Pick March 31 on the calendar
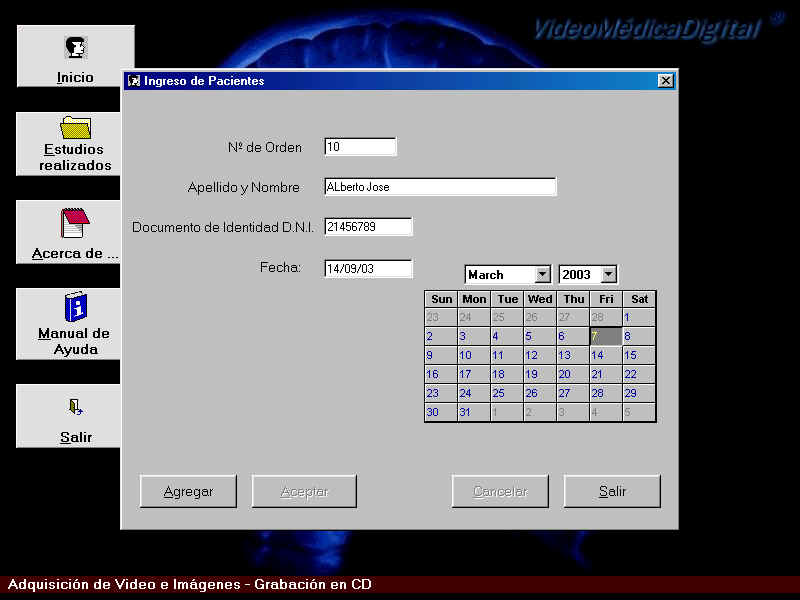800x600 pixels. pos(473,412)
